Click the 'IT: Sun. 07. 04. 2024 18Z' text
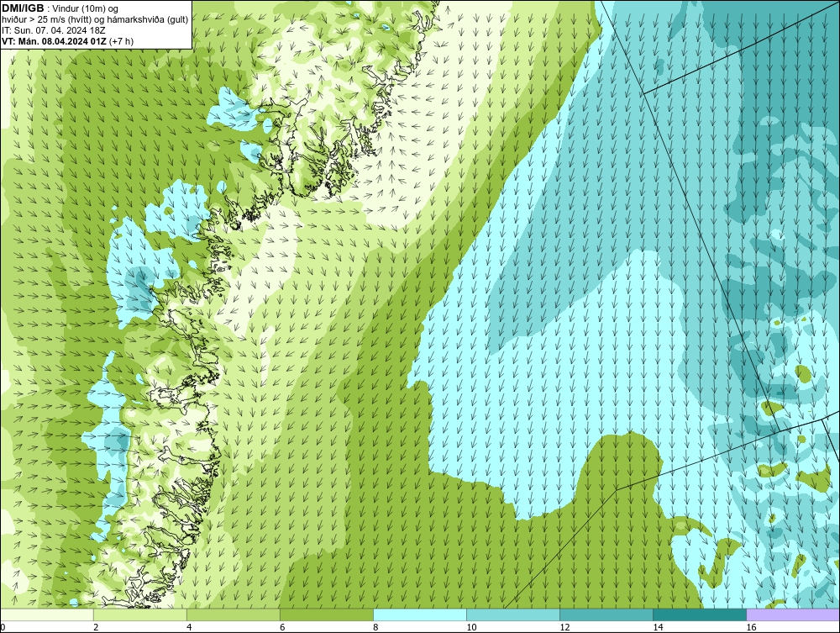840x633 pixels. (x=54, y=30)
